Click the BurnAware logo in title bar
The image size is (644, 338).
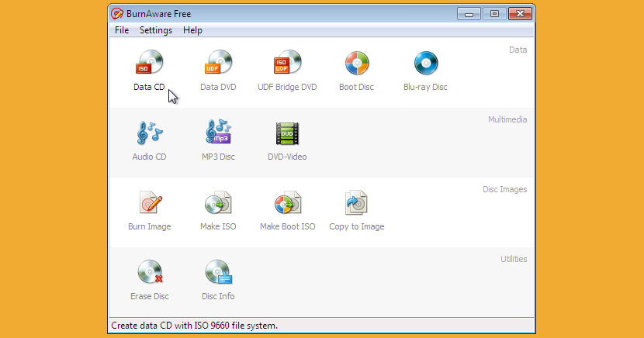[117, 13]
